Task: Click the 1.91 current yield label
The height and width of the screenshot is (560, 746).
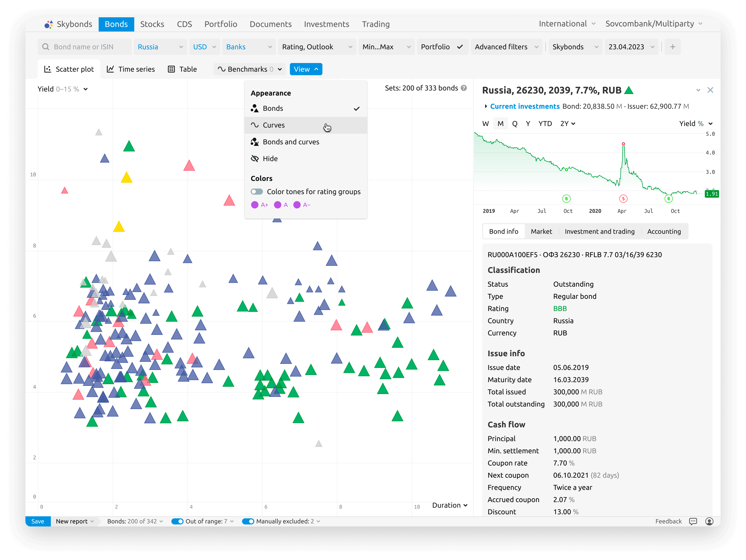Action: tap(712, 194)
